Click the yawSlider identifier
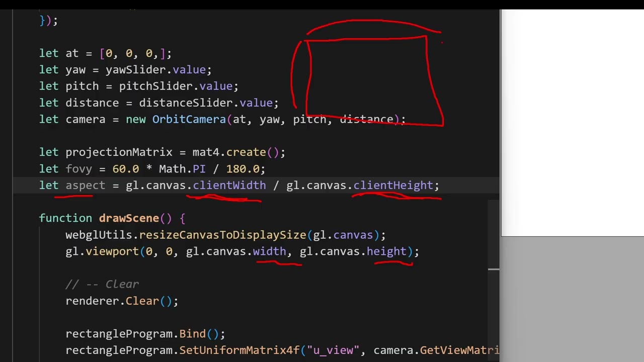The height and width of the screenshot is (362, 644). [136, 70]
